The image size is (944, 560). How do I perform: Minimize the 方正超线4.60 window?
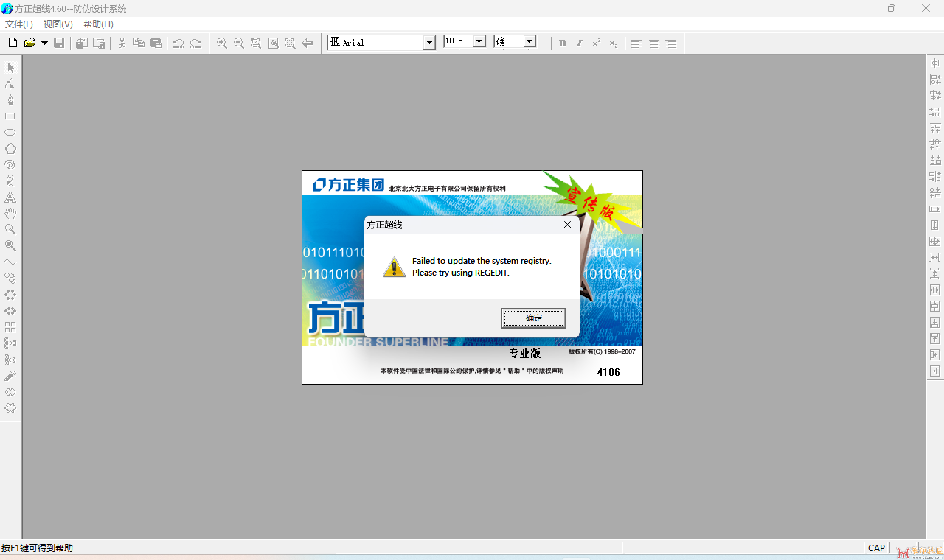pyautogui.click(x=858, y=8)
